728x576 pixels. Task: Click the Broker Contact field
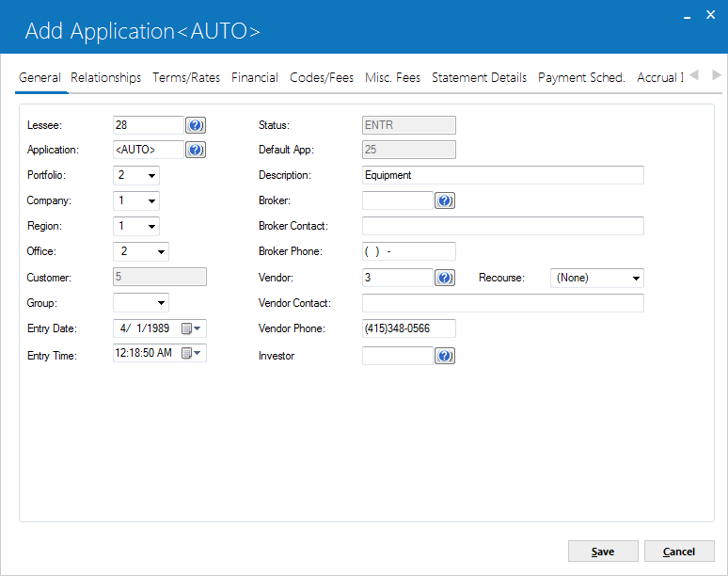503,226
